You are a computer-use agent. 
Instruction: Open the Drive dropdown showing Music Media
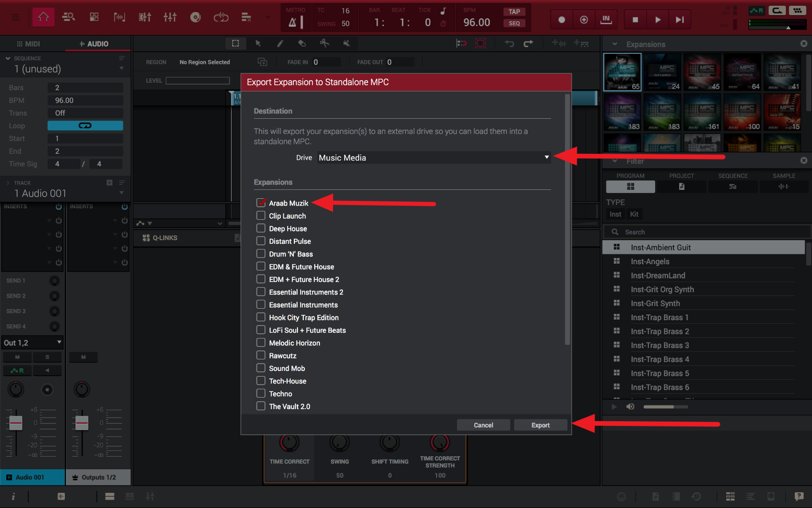click(x=434, y=157)
